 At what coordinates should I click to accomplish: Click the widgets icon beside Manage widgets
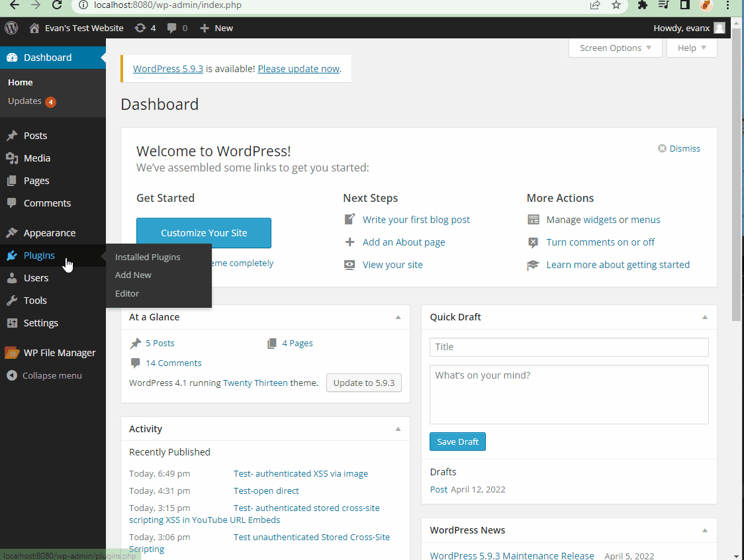[534, 219]
